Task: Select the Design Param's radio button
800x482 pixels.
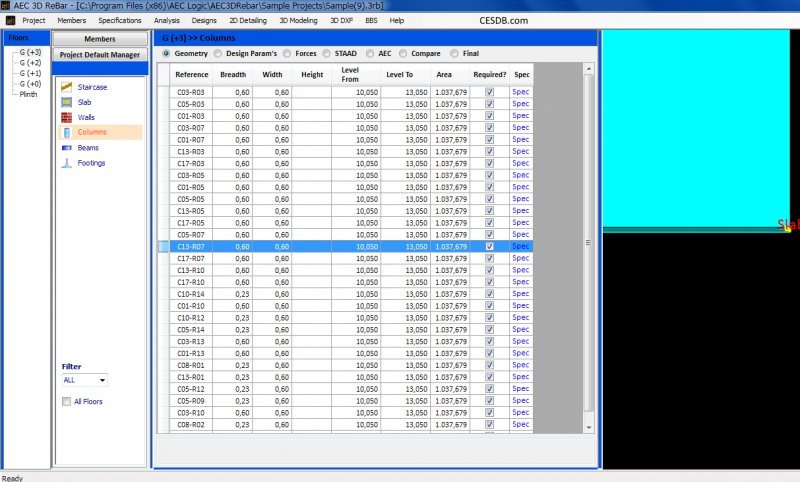Action: click(x=218, y=54)
